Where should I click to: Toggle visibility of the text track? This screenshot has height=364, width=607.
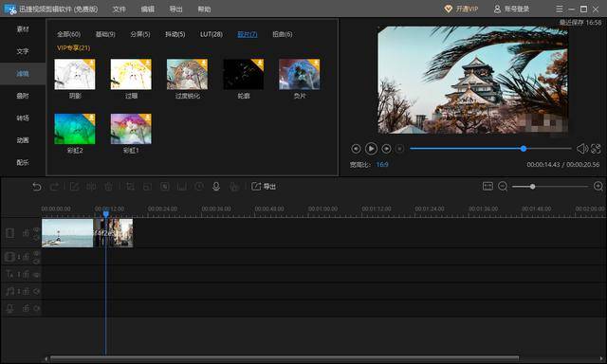(36, 275)
